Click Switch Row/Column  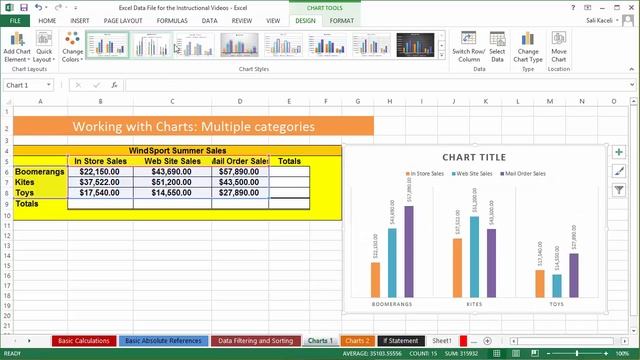tap(469, 47)
